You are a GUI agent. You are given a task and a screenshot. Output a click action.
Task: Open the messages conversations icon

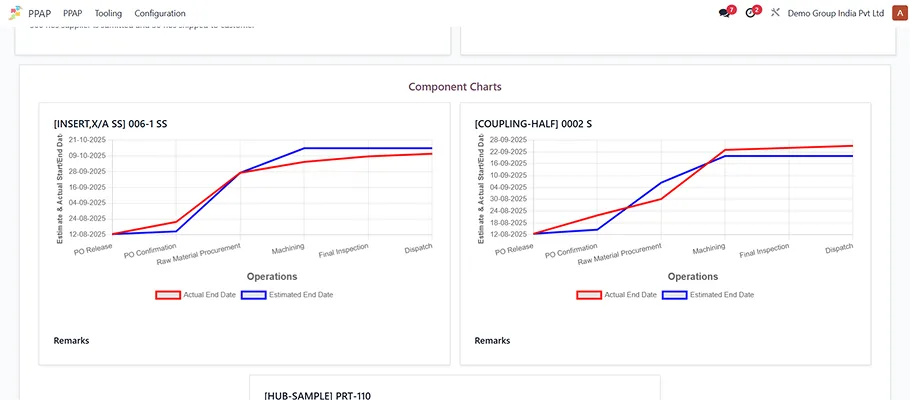724,13
